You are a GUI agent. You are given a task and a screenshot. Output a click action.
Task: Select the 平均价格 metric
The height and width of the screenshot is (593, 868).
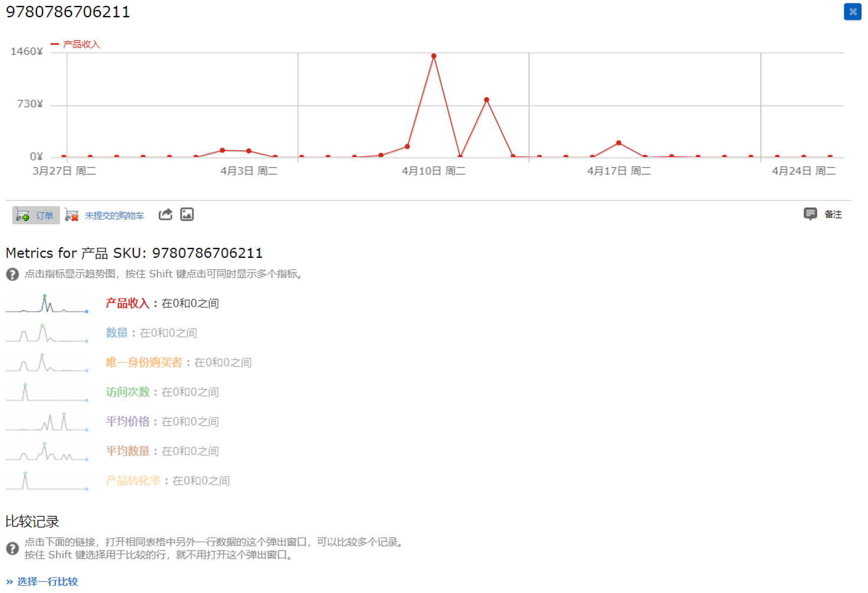[127, 421]
